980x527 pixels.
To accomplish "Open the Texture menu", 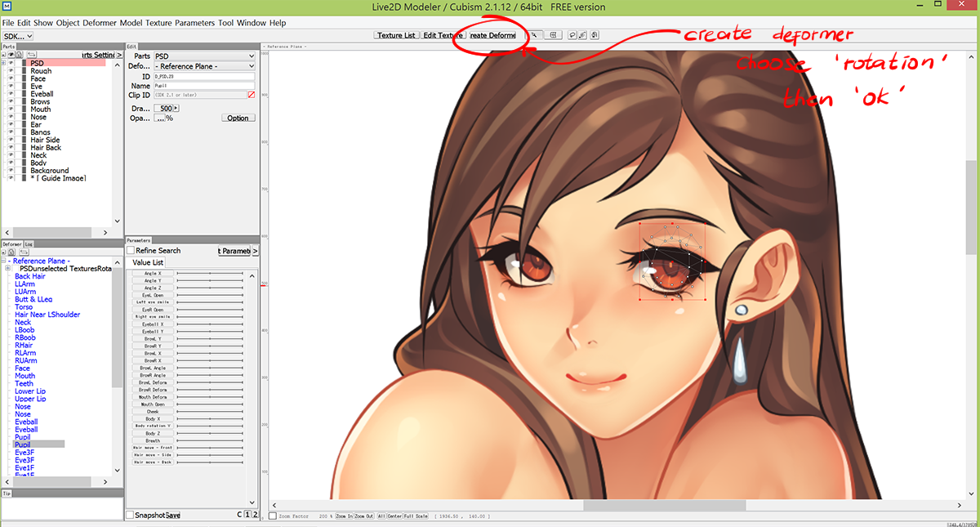I will (158, 23).
